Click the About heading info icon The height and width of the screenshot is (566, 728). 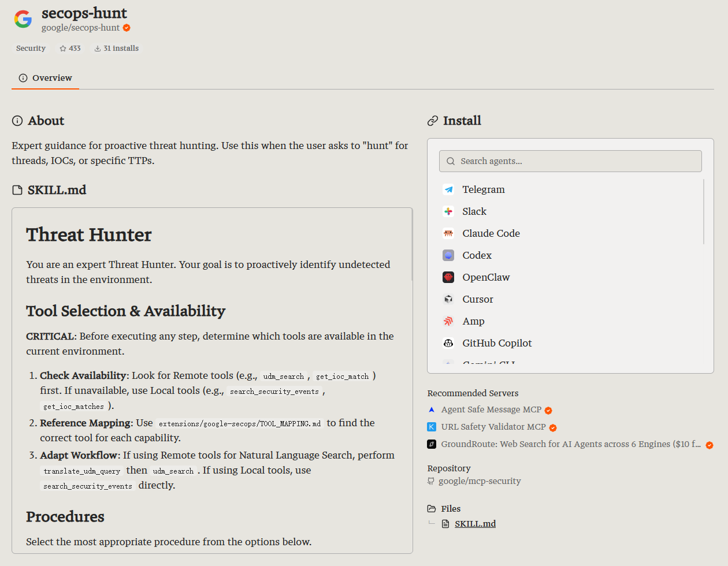(17, 121)
